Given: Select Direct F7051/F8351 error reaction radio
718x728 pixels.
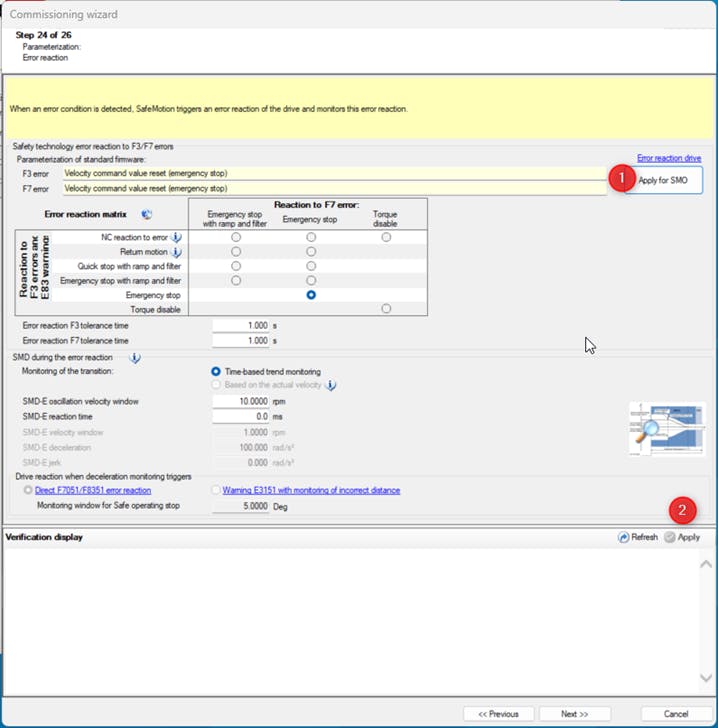Looking at the screenshot, I should tap(27, 491).
